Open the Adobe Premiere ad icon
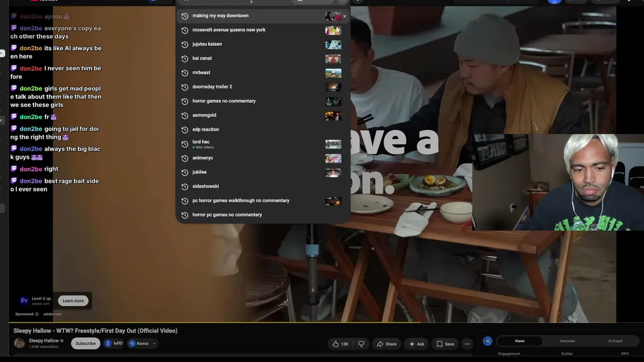The image size is (644, 362). (x=24, y=301)
